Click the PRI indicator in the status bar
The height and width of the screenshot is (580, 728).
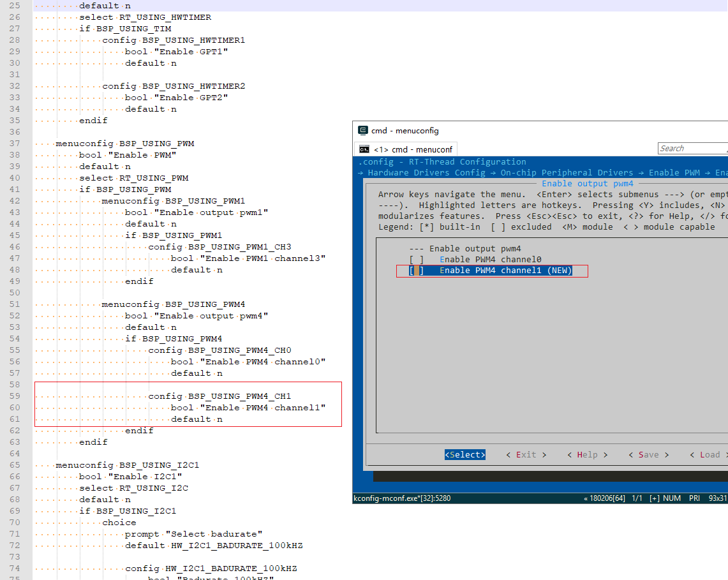(x=694, y=498)
